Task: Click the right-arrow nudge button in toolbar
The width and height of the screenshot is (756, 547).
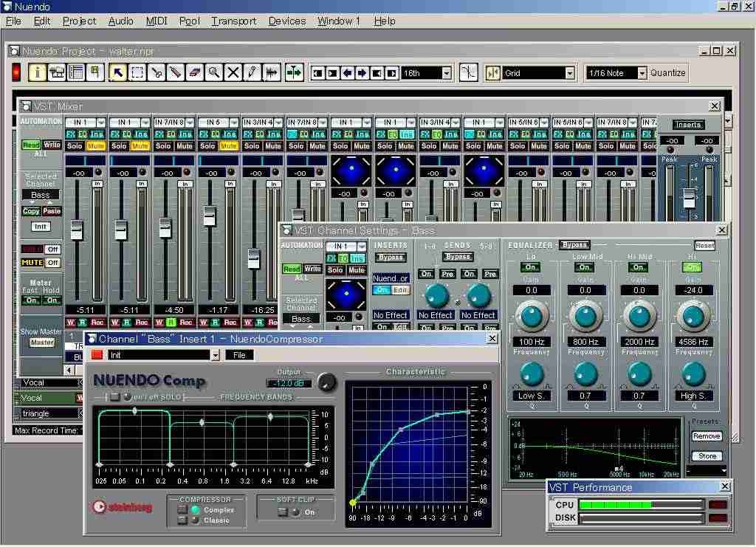Action: (x=362, y=73)
